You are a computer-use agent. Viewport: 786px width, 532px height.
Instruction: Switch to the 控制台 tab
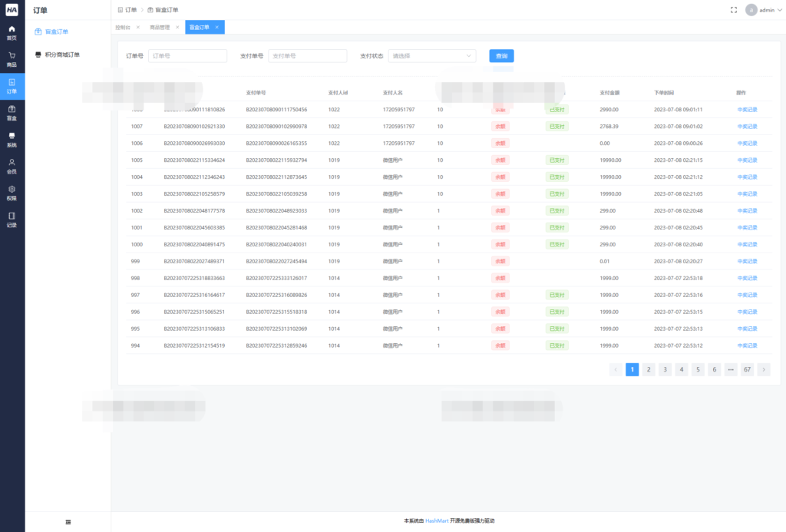point(123,26)
